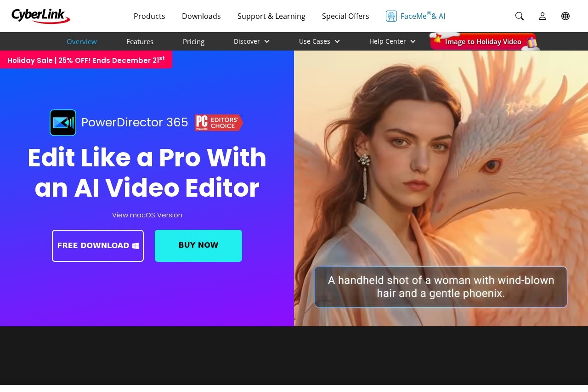Switch to the Features tab
Screen dimensions: 588x392
140,41
